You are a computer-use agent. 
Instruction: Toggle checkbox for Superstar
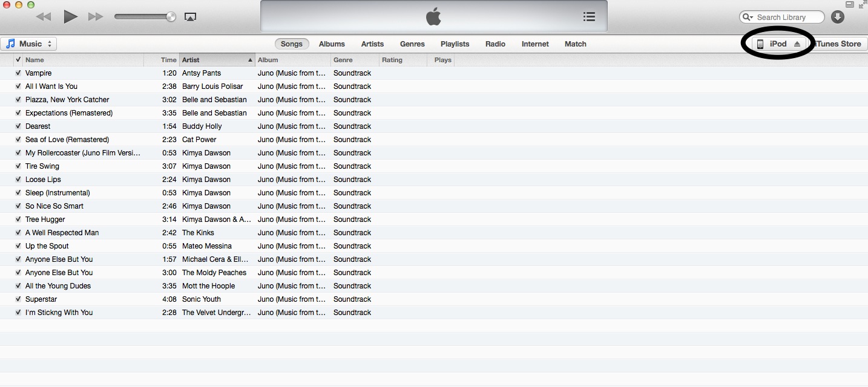pos(18,299)
